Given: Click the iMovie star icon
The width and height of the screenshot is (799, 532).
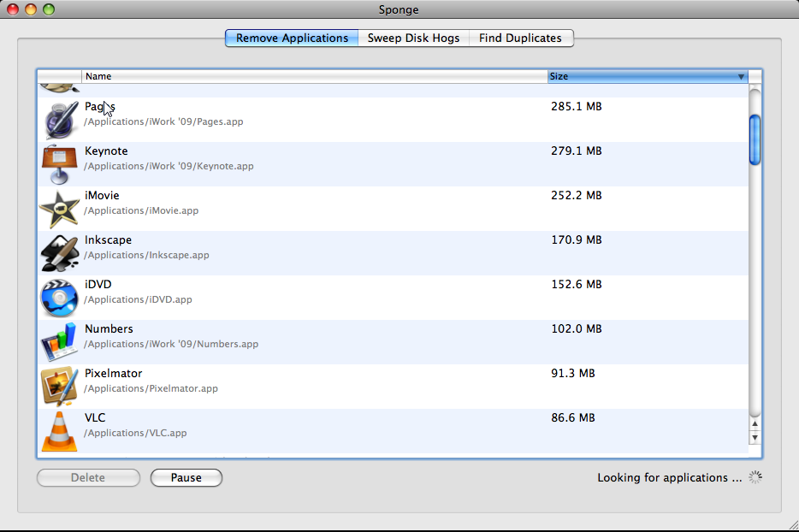Looking at the screenshot, I should pyautogui.click(x=59, y=209).
